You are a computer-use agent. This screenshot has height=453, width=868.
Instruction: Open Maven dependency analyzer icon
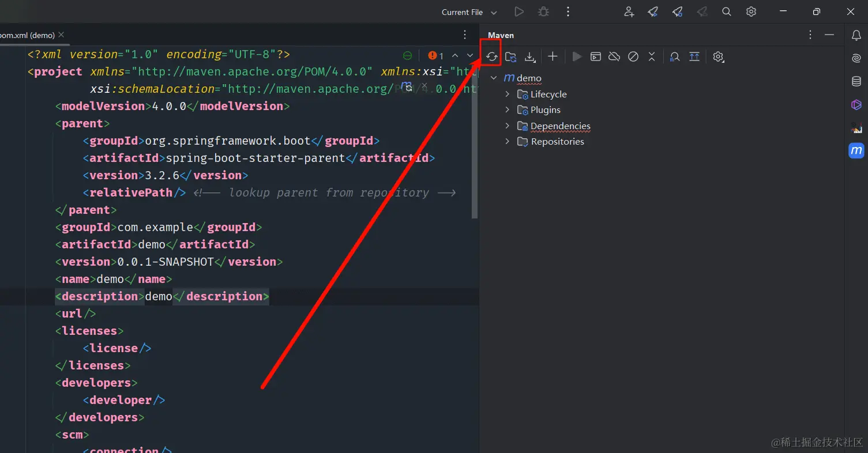point(675,56)
